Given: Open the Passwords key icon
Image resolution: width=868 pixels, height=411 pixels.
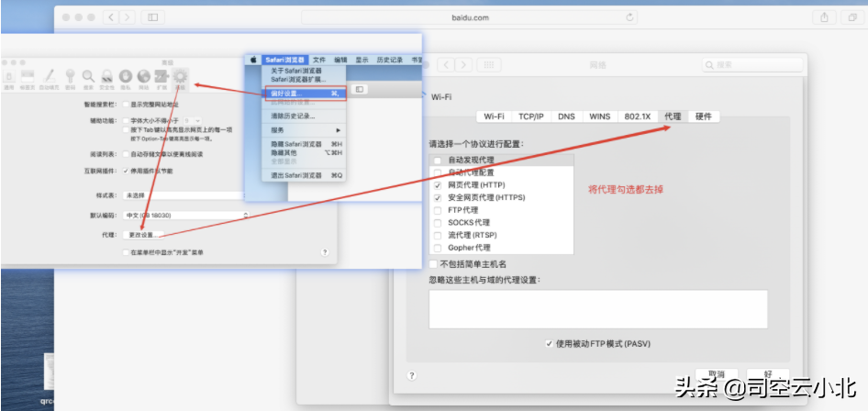Looking at the screenshot, I should click(71, 78).
